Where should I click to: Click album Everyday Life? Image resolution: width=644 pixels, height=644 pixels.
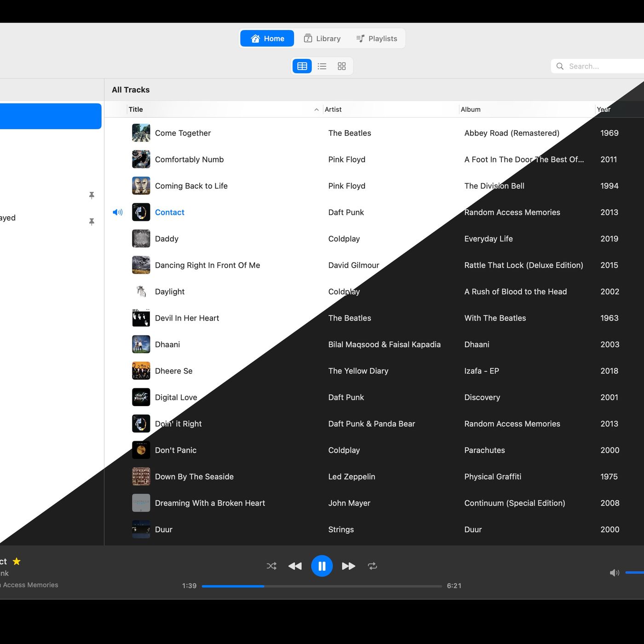[489, 239]
